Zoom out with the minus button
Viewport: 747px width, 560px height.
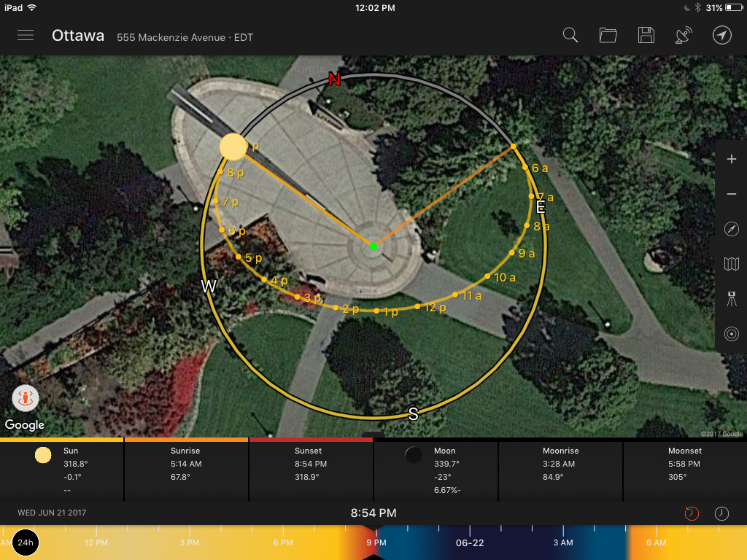click(x=732, y=194)
